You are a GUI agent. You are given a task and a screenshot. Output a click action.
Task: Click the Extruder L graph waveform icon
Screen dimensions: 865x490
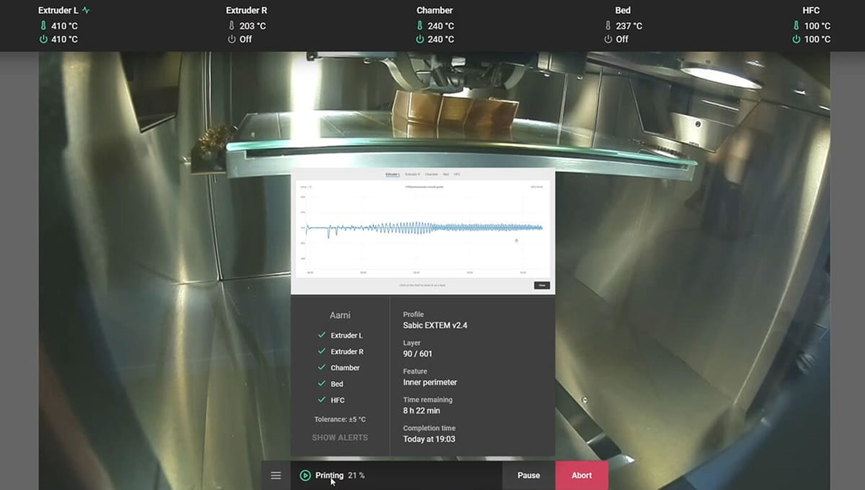tap(86, 11)
